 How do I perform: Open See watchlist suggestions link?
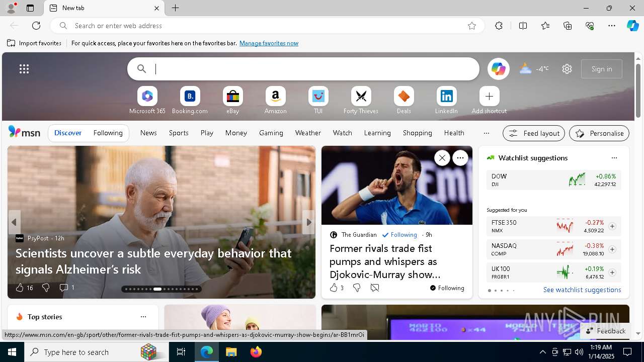582,290
